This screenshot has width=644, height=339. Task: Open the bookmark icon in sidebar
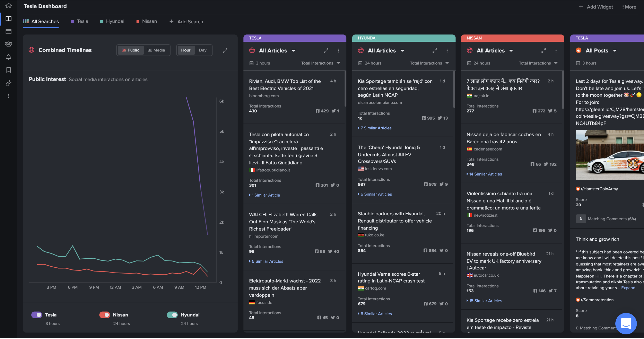9,70
